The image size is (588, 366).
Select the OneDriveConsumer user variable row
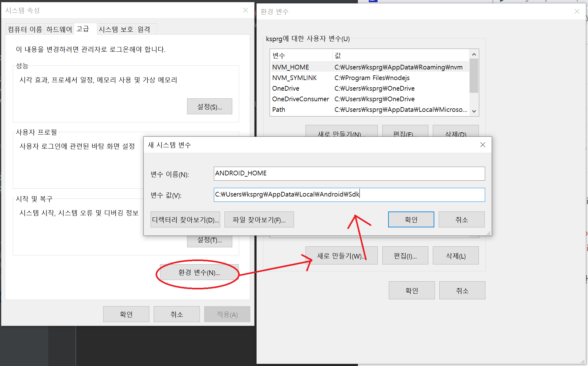click(369, 99)
